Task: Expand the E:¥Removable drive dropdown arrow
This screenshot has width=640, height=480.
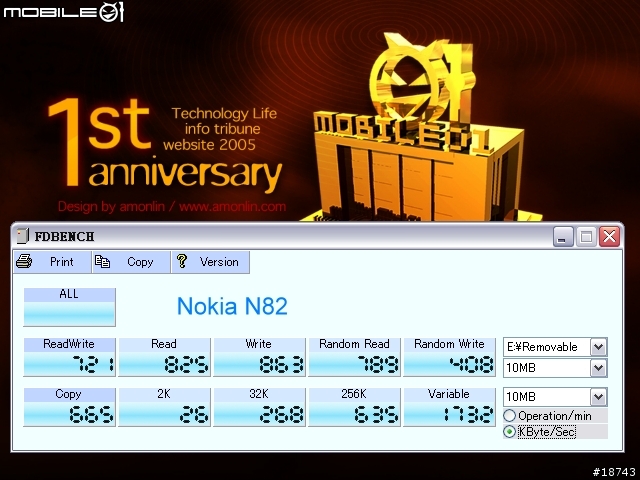Action: (598, 347)
